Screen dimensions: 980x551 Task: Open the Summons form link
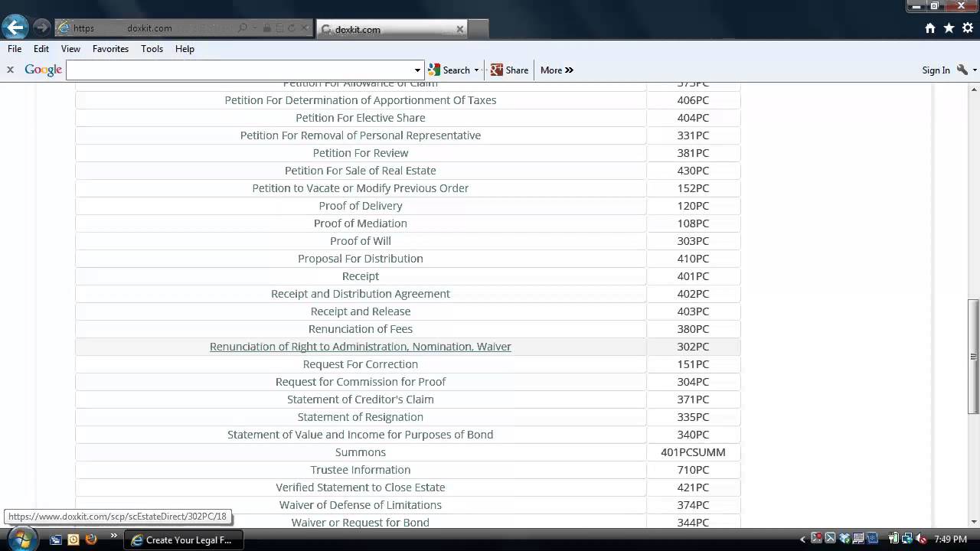point(361,452)
